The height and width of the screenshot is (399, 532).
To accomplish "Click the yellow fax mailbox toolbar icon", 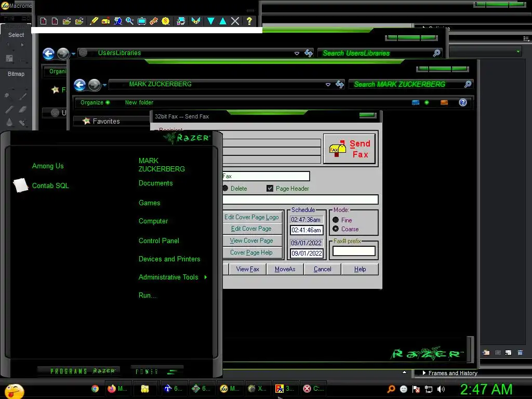I will point(106,21).
